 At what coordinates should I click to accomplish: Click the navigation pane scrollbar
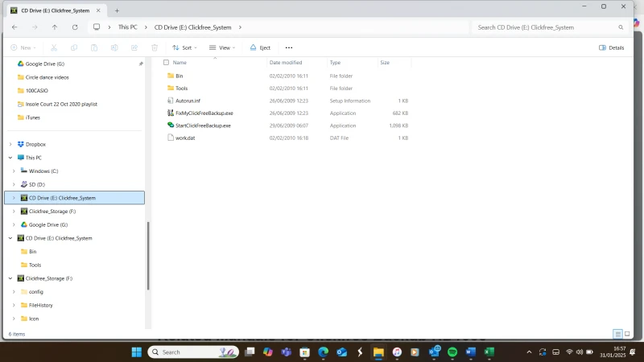[148, 255]
